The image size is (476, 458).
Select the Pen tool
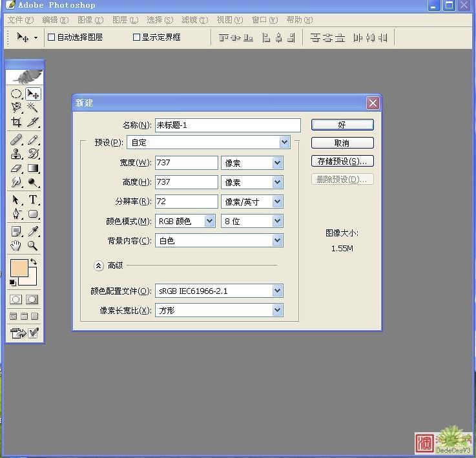(16, 214)
